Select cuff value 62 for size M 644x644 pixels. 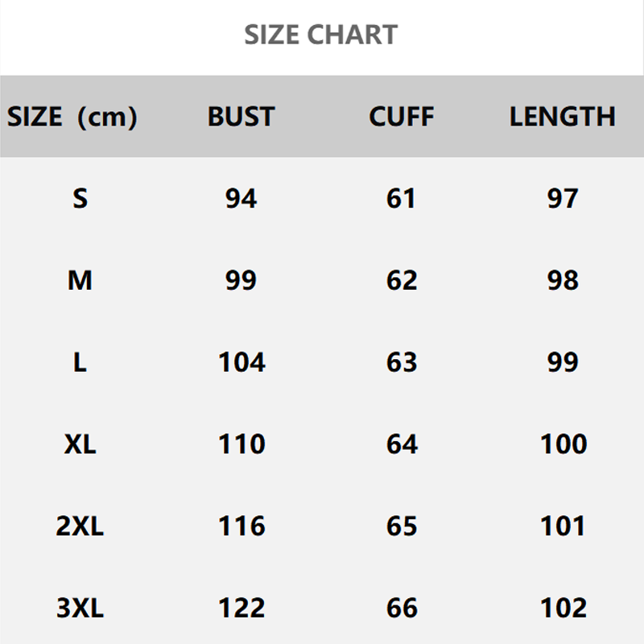click(402, 280)
